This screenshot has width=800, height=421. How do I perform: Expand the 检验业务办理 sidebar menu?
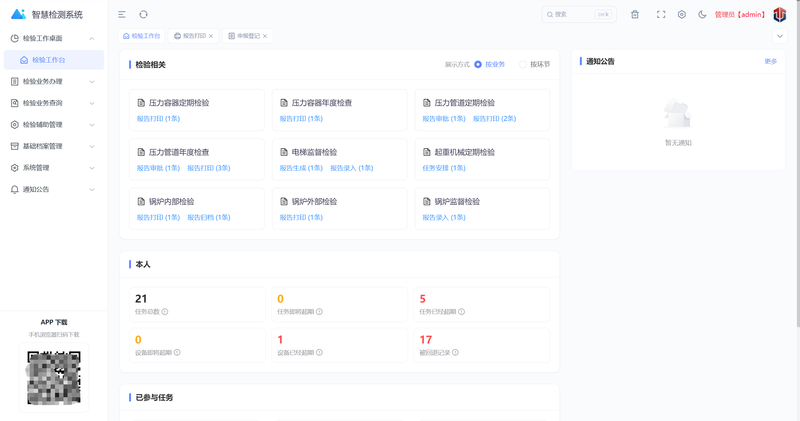[x=53, y=81]
